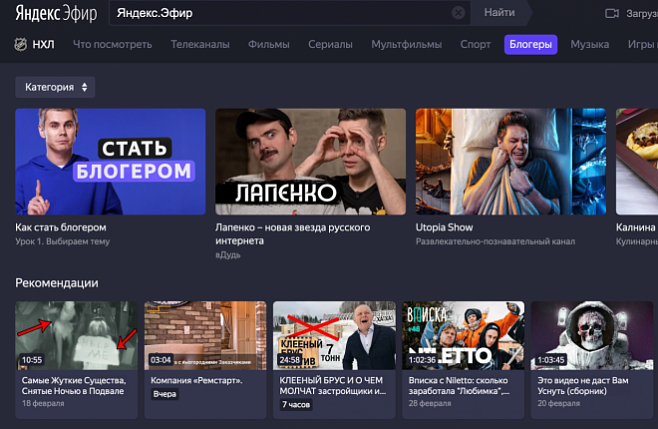This screenshot has width=658, height=429.
Task: Clear the search field with the X icon
Action: [x=458, y=13]
